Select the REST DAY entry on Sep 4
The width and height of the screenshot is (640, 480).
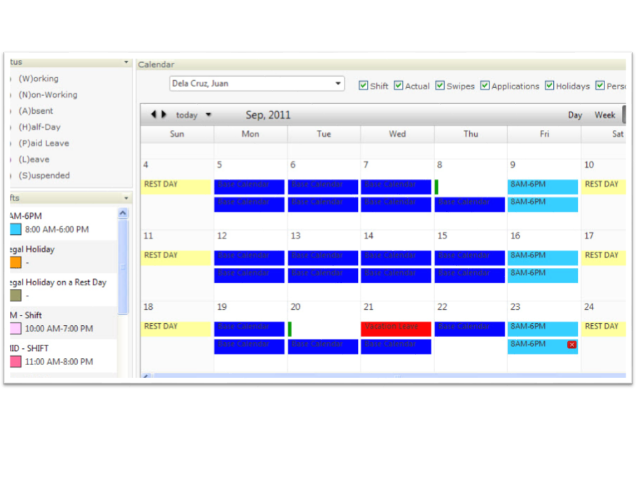coord(175,186)
